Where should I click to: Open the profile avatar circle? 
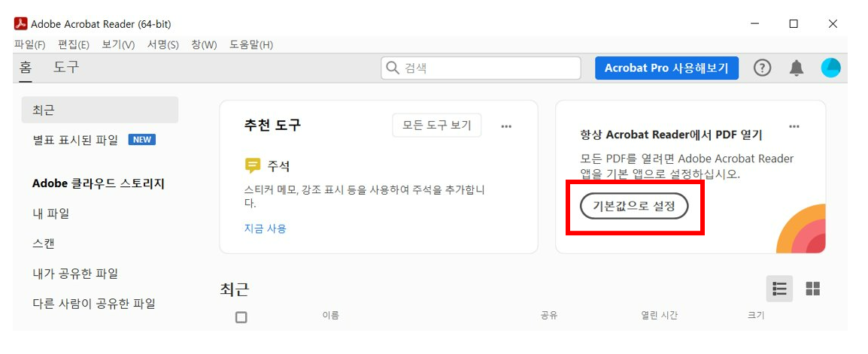point(830,68)
